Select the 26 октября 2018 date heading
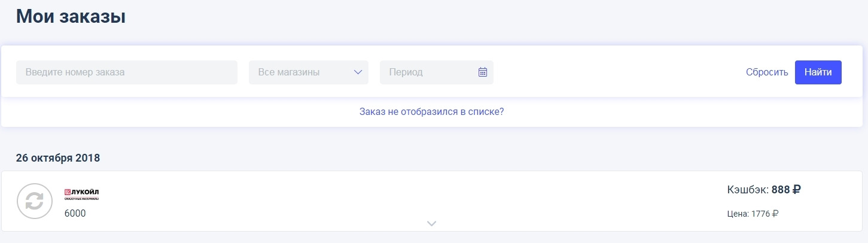 [58, 159]
